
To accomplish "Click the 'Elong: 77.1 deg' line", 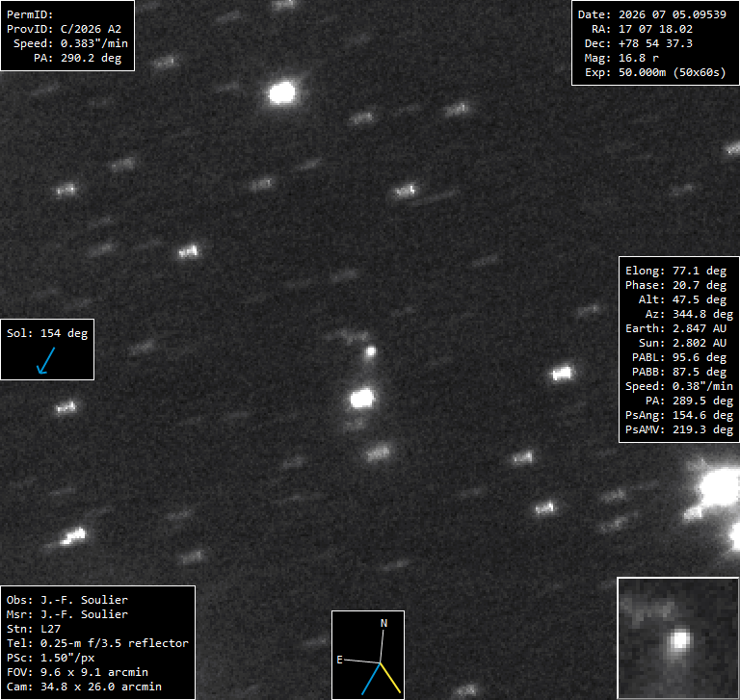I will (675, 271).
